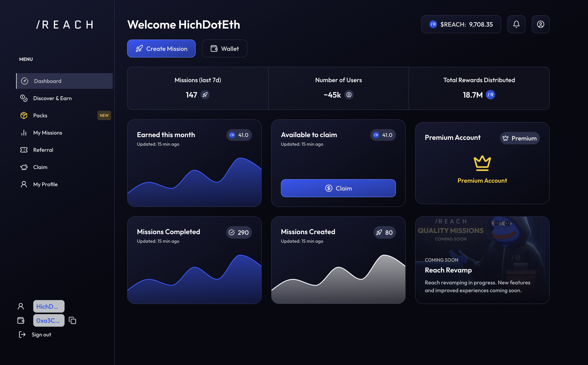This screenshot has height=365, width=588.
Task: Select the Referral menu entry
Action: point(43,150)
